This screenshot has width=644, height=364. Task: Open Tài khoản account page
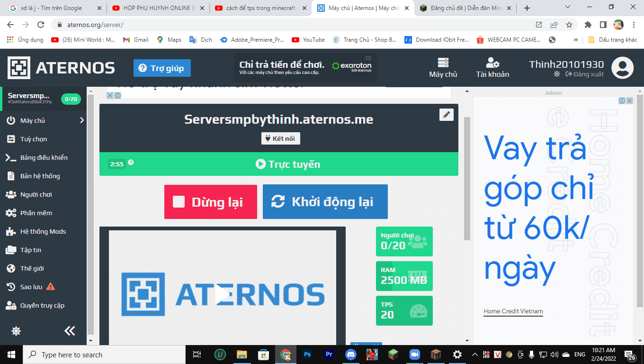(x=492, y=68)
